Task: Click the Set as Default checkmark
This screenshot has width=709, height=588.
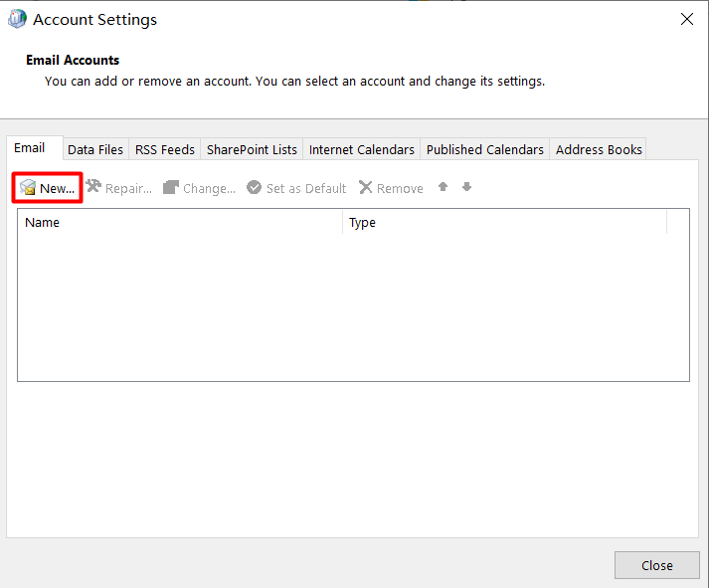Action: point(255,188)
